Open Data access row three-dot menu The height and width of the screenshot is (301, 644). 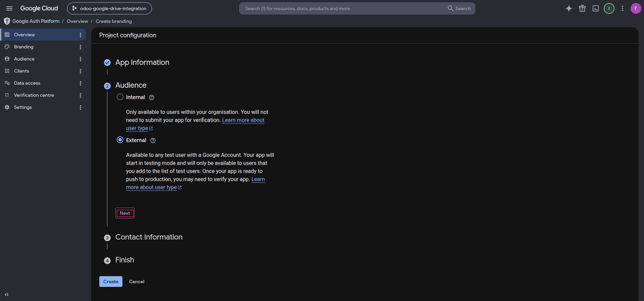80,83
